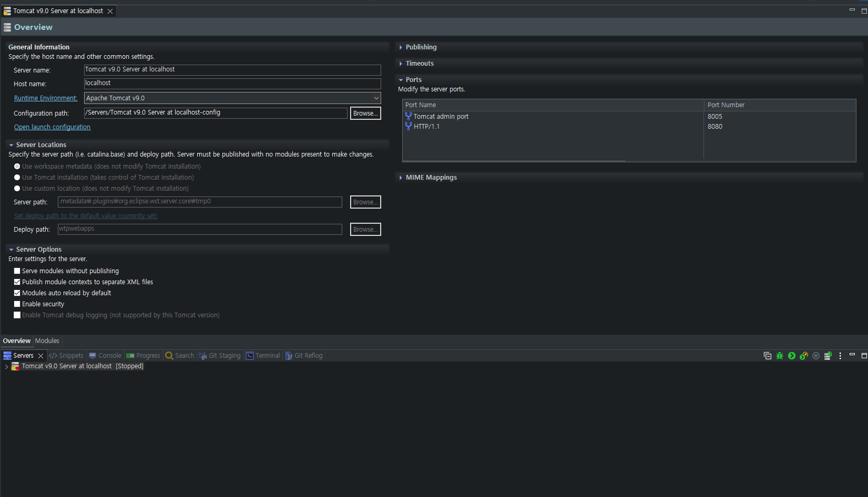This screenshot has width=868, height=497.
Task: Click Open launch configuration link
Action: coord(52,127)
